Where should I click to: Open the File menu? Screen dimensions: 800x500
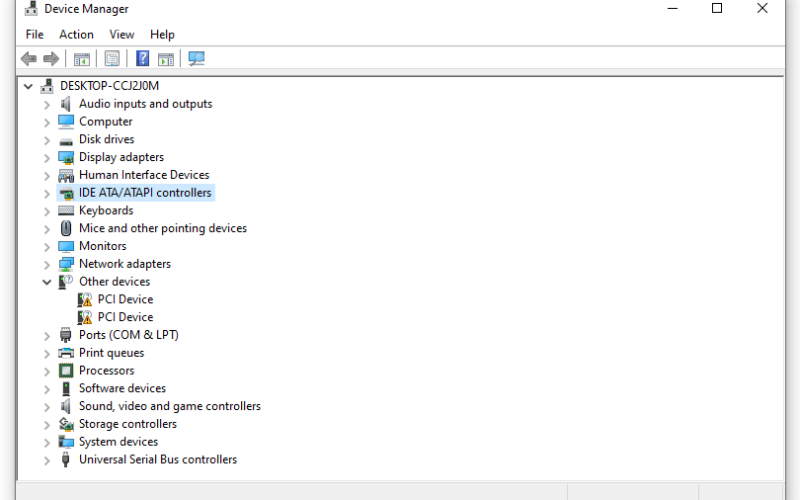tap(35, 35)
